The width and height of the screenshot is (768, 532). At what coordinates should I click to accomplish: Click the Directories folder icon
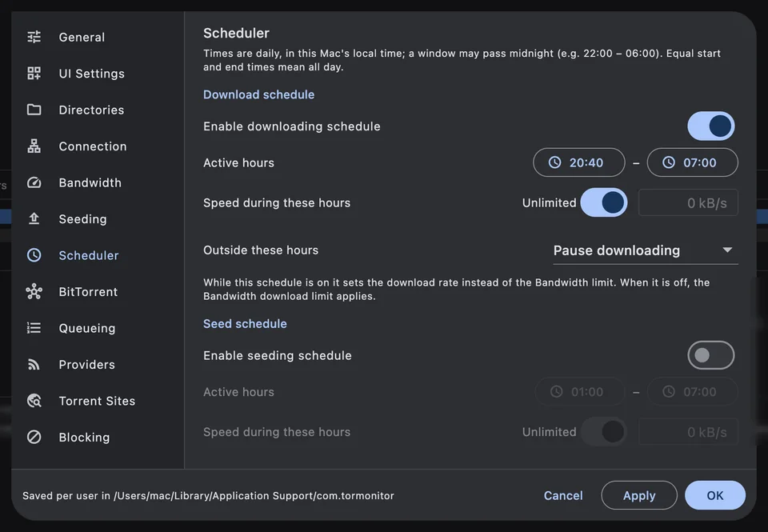pos(34,110)
